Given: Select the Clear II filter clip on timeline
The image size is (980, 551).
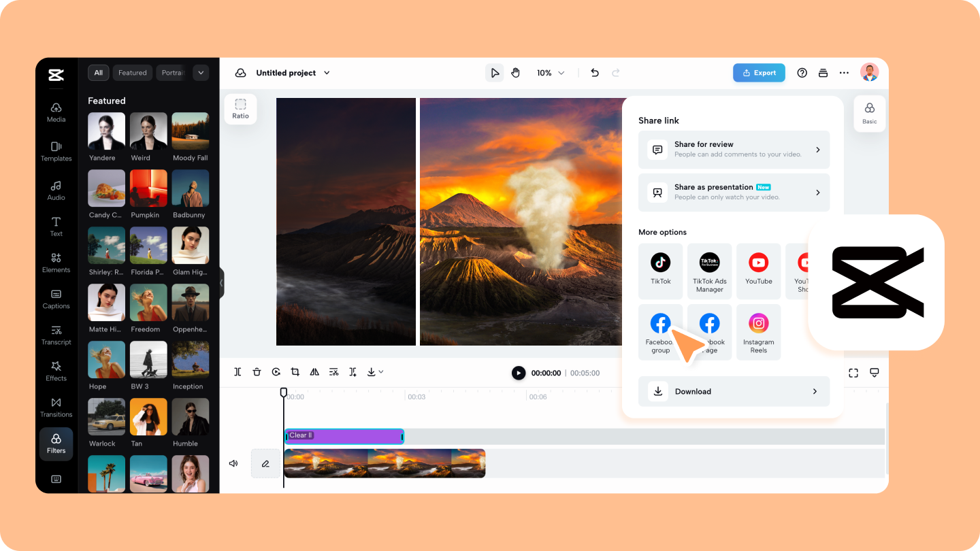Looking at the screenshot, I should point(344,436).
